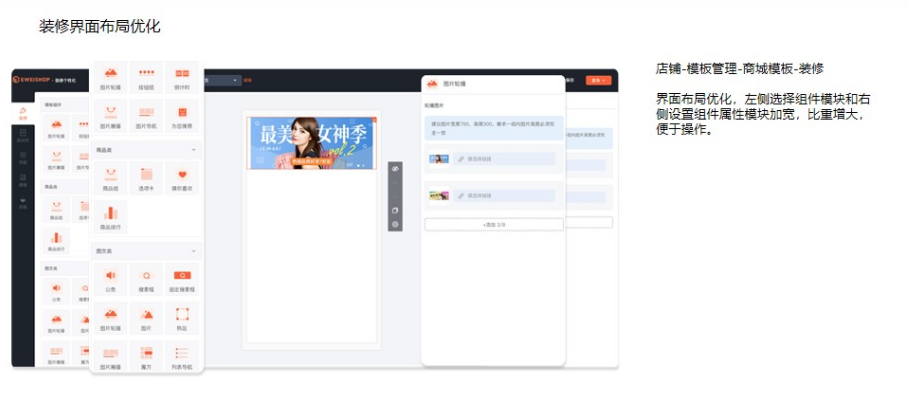
Task: Select first carousel image thumbnail in settings panel
Action: tap(439, 158)
